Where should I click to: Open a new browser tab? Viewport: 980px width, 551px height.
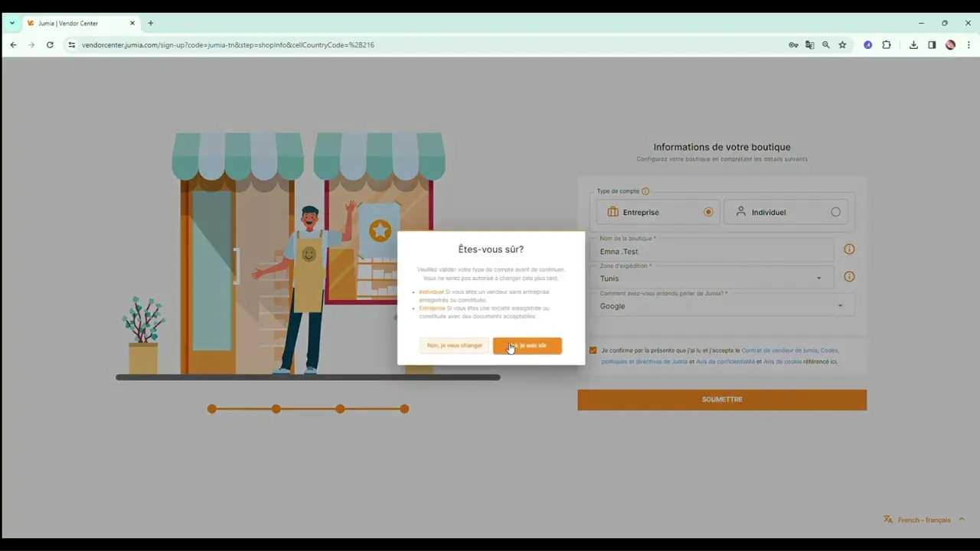151,23
